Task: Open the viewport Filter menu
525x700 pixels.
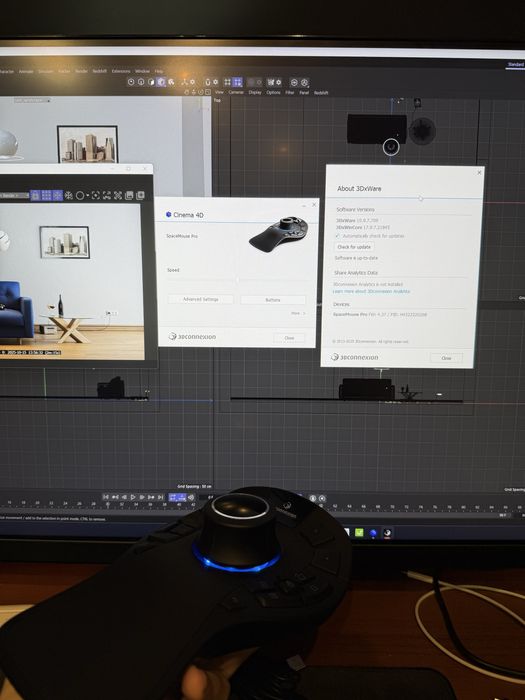Action: (x=290, y=93)
